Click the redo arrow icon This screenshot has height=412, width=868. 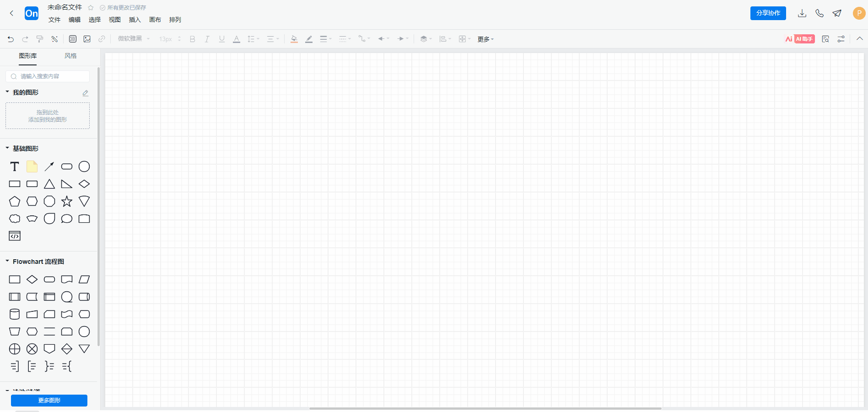25,39
